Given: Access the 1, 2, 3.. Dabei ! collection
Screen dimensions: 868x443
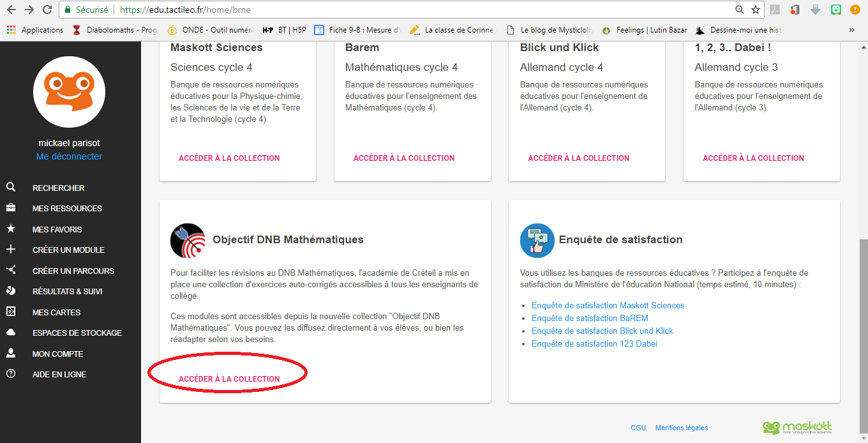Looking at the screenshot, I should [754, 158].
